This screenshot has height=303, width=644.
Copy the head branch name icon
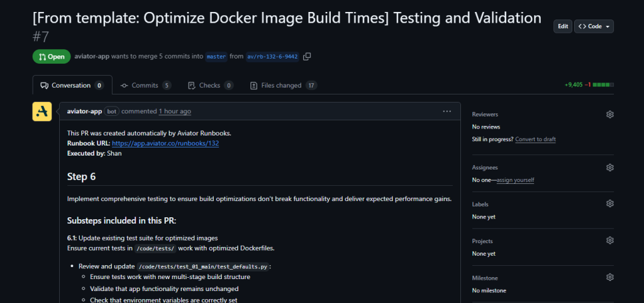click(307, 57)
